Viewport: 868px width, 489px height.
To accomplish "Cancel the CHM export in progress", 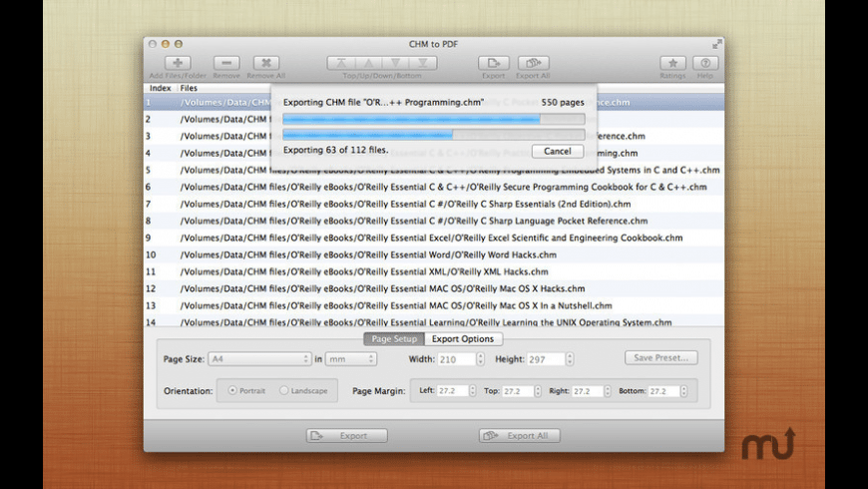I will pos(557,151).
